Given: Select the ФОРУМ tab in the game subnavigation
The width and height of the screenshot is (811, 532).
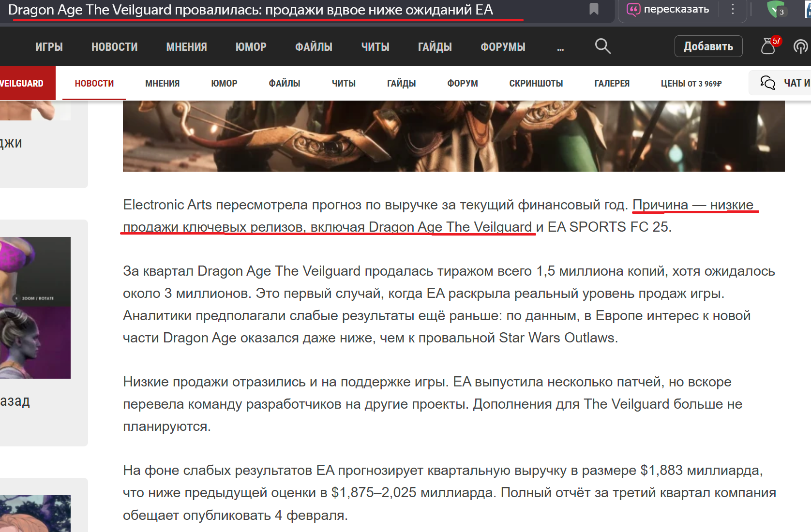Looking at the screenshot, I should [463, 83].
